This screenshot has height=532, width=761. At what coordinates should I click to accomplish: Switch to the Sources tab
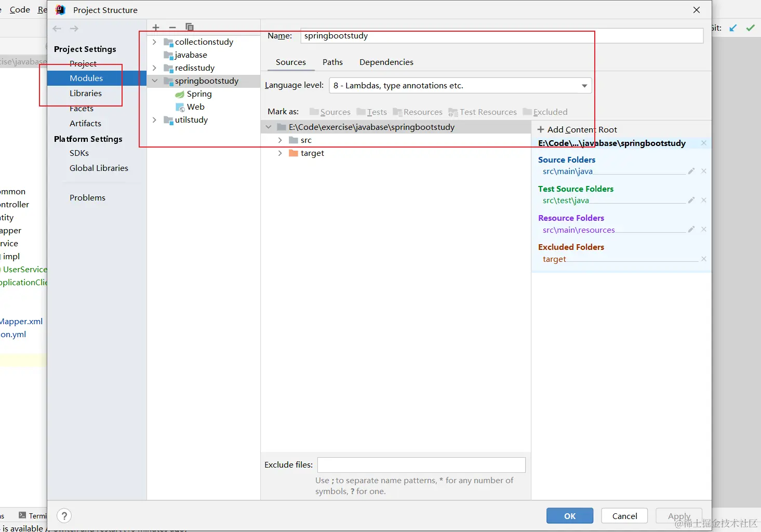pos(291,62)
